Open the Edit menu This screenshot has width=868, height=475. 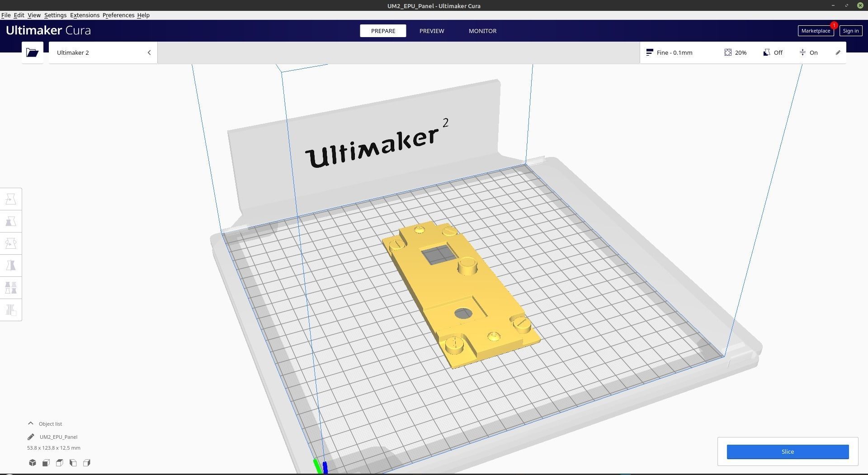pos(19,15)
